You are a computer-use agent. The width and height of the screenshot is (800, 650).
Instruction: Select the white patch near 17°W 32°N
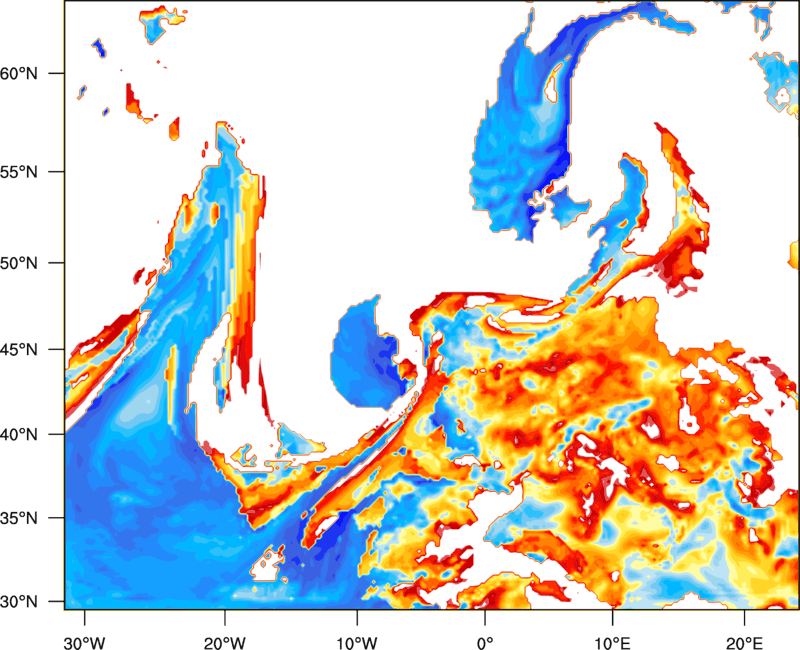pos(267,564)
